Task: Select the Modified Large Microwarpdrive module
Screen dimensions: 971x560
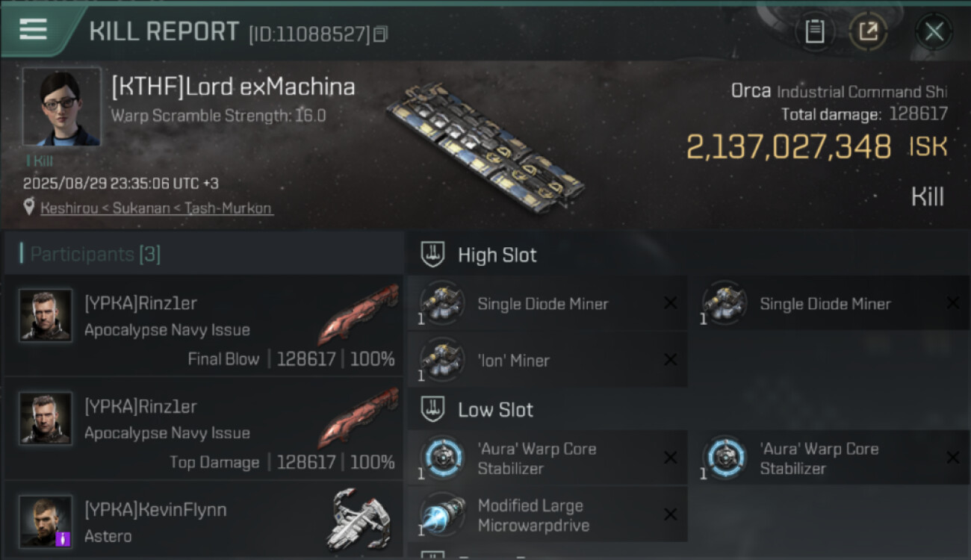Action: point(547,514)
